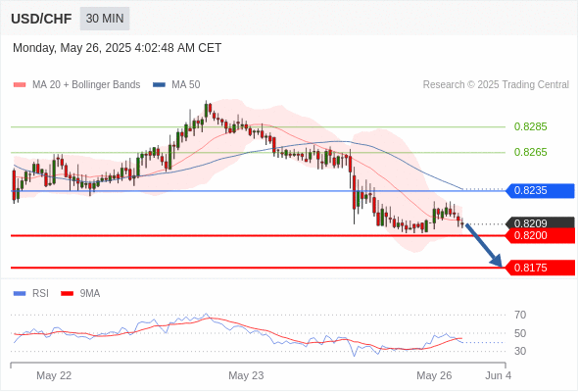
Task: Toggle the MA 20 + Bollinger Bands legend label
Action: pyautogui.click(x=86, y=85)
